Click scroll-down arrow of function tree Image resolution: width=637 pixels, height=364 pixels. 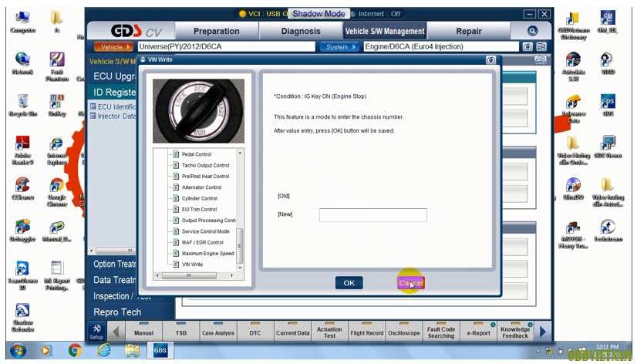pyautogui.click(x=240, y=268)
